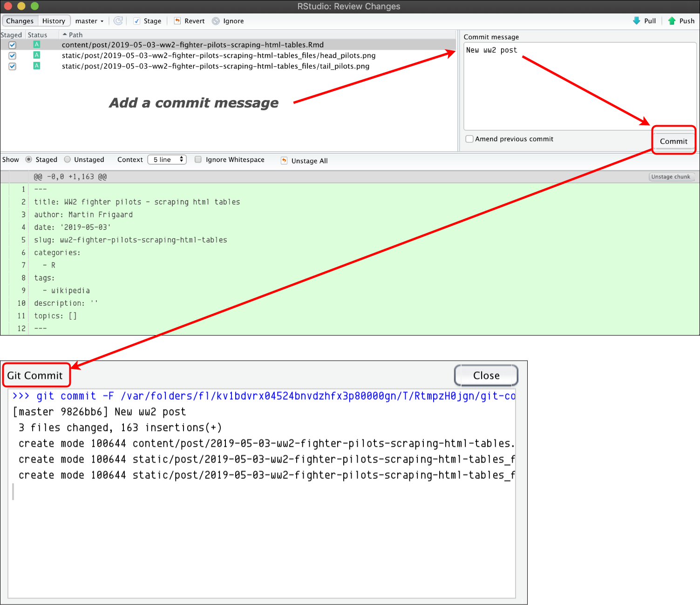Uncheck the staged checkbox for head_pilots.png
This screenshot has width=700, height=605.
[12, 55]
